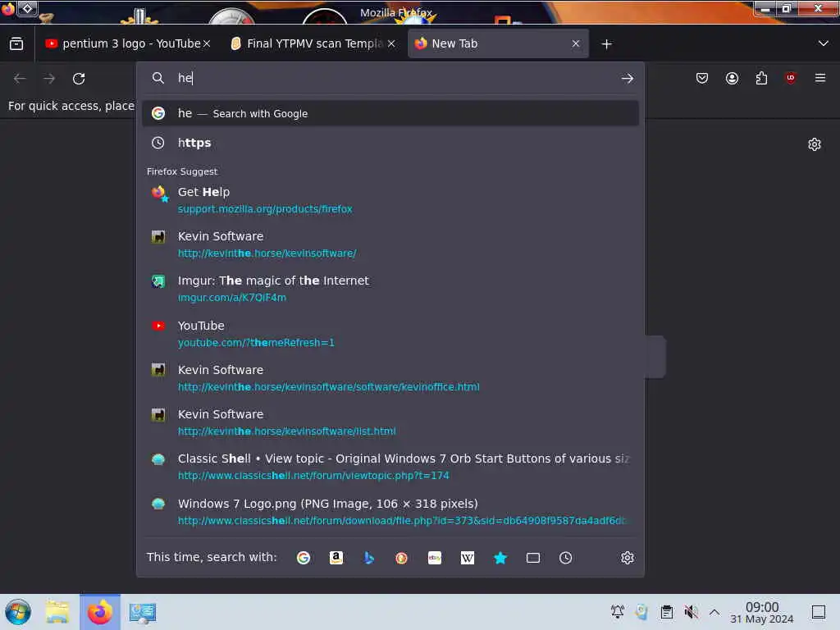Open Kevin Software kevinsoftware/ suggestion
Viewport: 840px width, 630px height.
pyautogui.click(x=390, y=244)
